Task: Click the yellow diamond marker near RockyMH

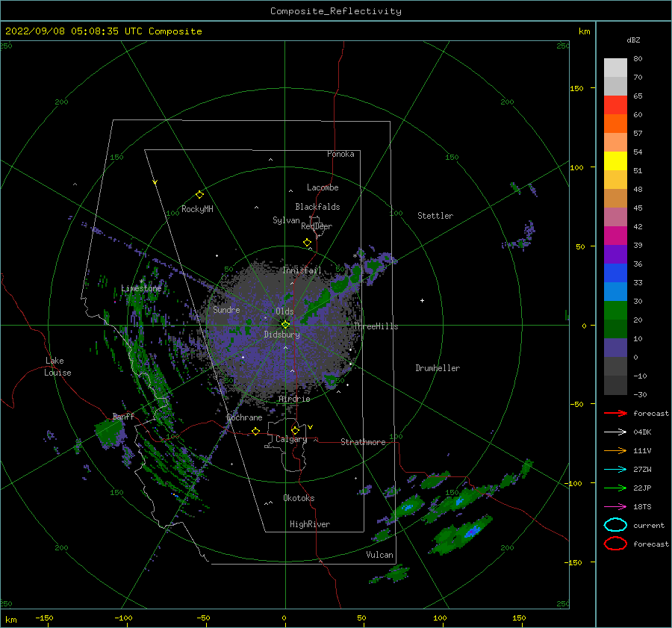Action: (199, 195)
